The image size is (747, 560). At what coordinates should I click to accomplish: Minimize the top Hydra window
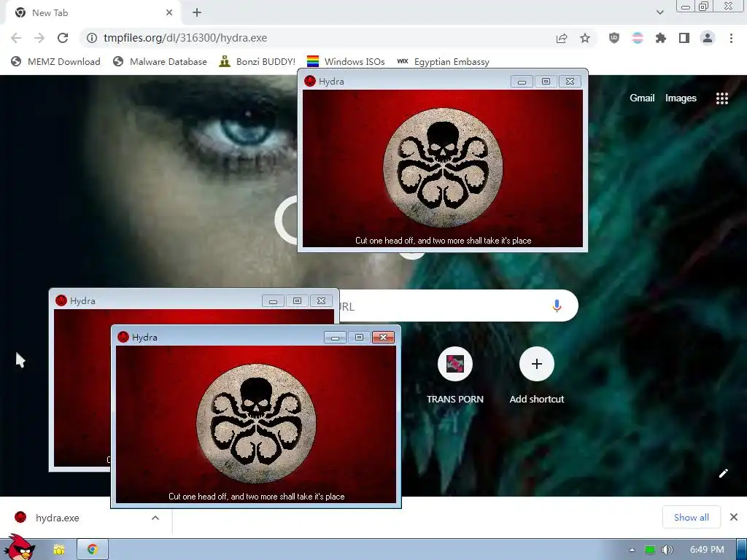coord(522,82)
